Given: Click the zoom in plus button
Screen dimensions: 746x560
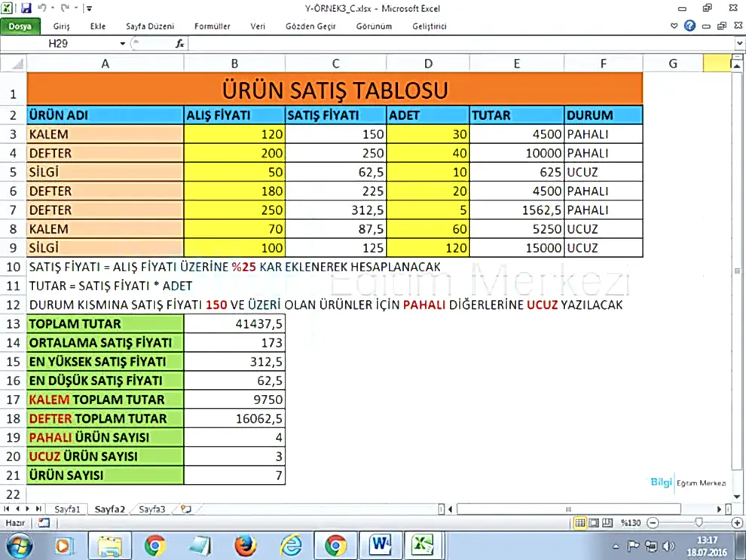Looking at the screenshot, I should 737,522.
